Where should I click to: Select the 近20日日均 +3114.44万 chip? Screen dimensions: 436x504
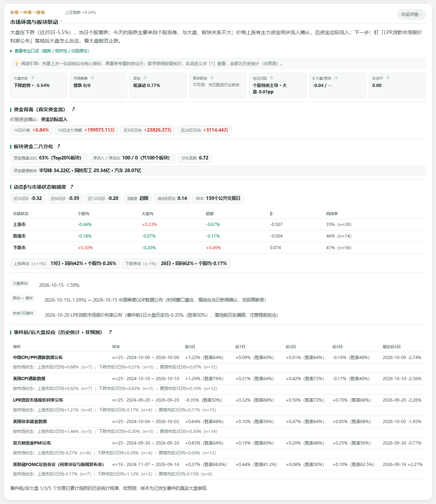(x=204, y=130)
